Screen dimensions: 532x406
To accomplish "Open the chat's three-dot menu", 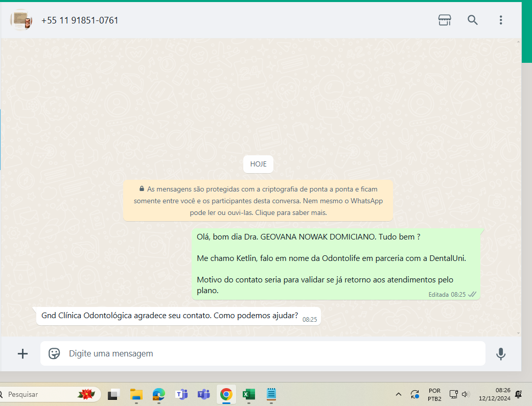I will click(501, 20).
